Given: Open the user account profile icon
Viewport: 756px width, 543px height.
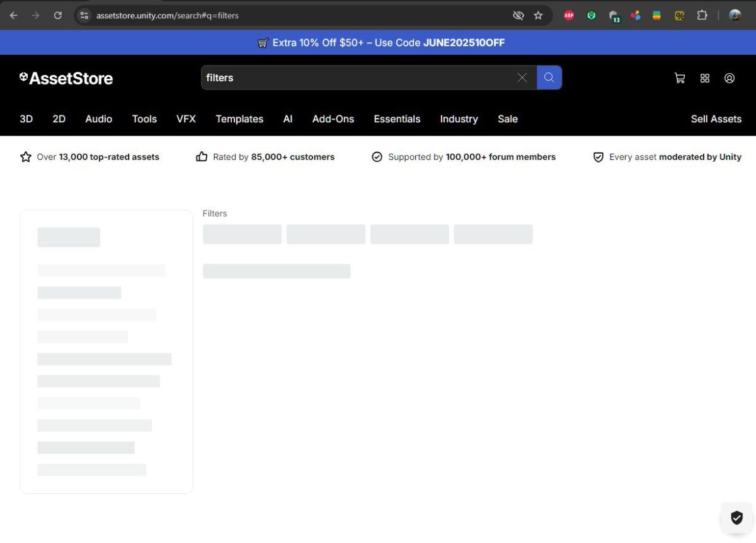Looking at the screenshot, I should [x=730, y=78].
